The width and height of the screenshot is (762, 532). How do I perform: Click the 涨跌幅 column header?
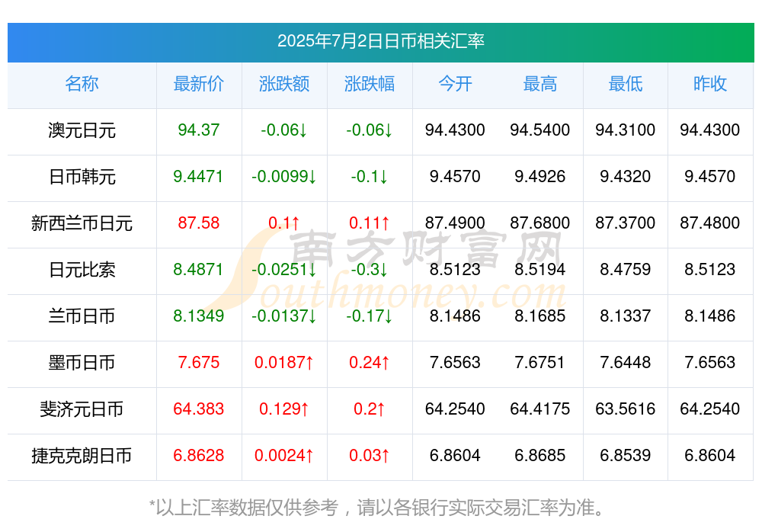369,84
